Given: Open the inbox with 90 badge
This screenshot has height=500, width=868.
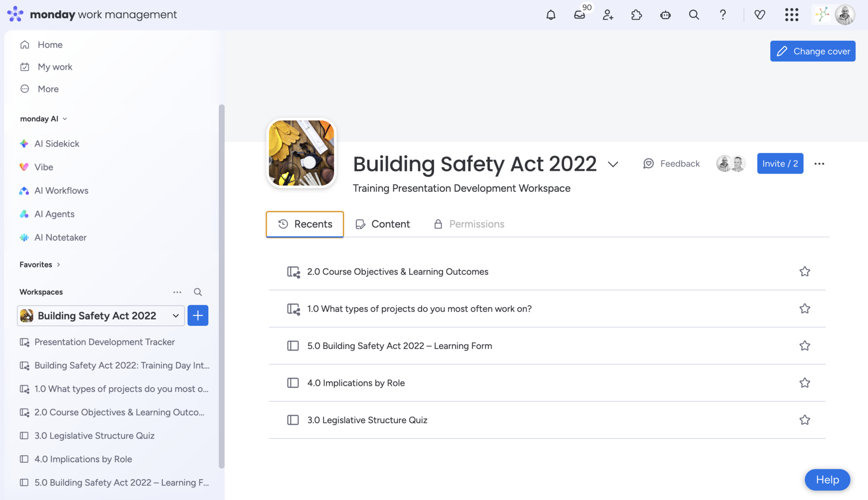Looking at the screenshot, I should tap(579, 15).
